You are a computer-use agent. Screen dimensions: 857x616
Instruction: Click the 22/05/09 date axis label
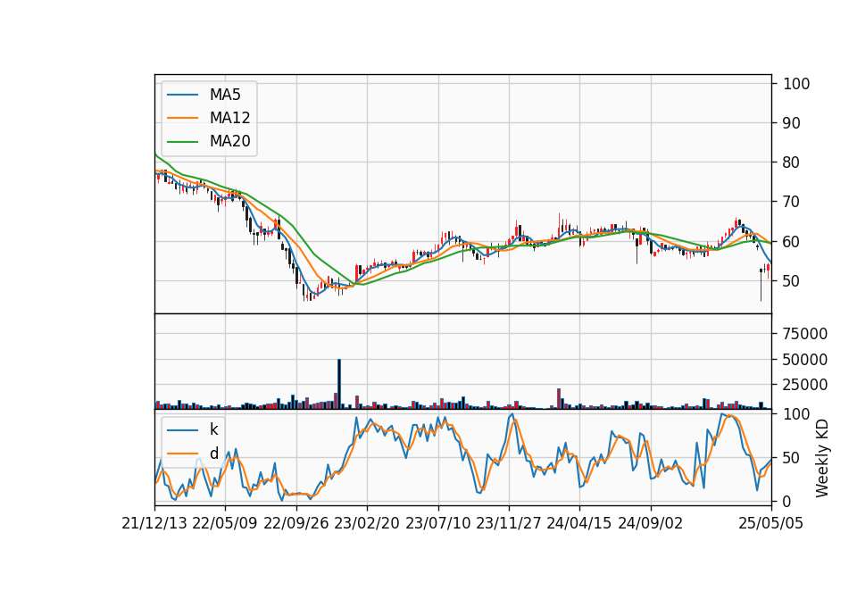point(225,523)
